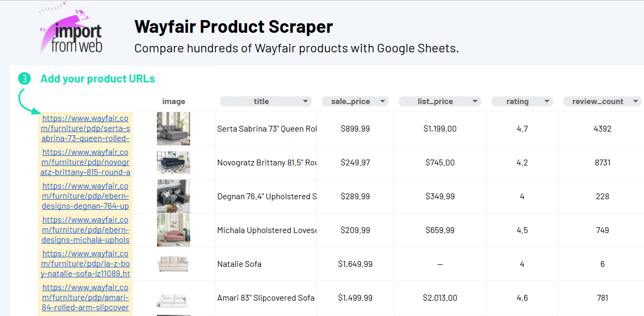Viewport: 644px width, 316px height.
Task: Open the Serta Sabrina product URL link
Action: [86, 129]
